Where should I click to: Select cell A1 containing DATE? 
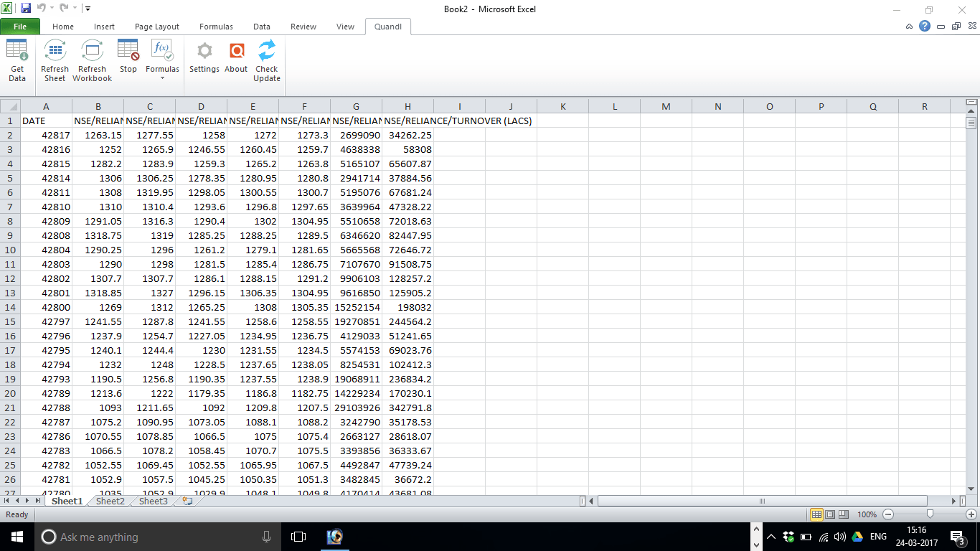point(46,121)
